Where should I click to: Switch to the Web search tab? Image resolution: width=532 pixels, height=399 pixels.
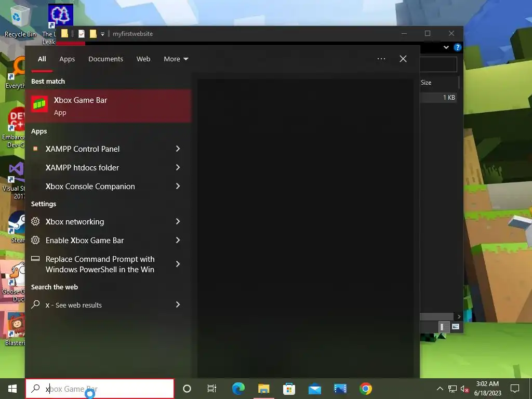click(143, 59)
